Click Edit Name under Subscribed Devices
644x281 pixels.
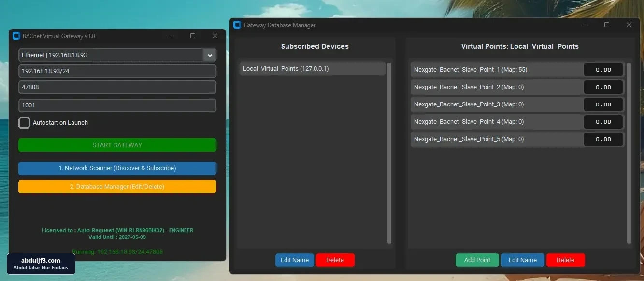(295, 260)
